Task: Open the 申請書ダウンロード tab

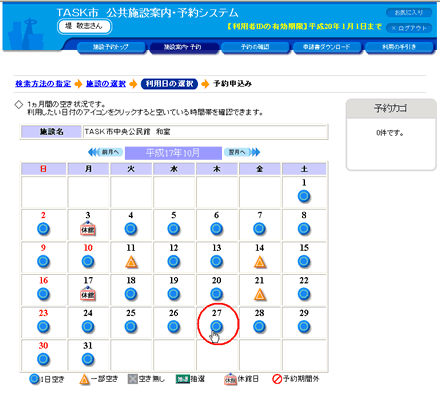Action: [327, 47]
